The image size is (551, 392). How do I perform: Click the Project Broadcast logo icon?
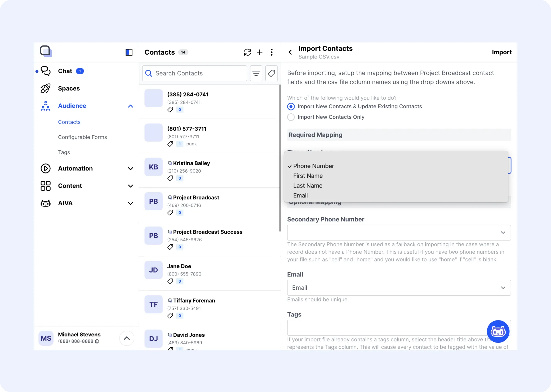(46, 51)
